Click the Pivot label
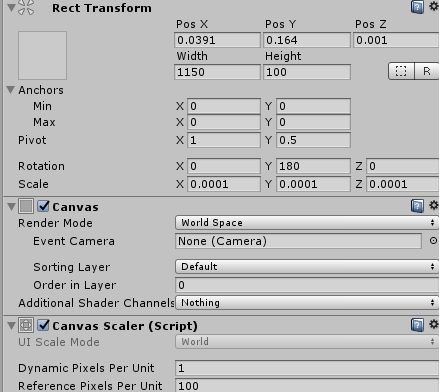The width and height of the screenshot is (439, 392). click(32, 140)
